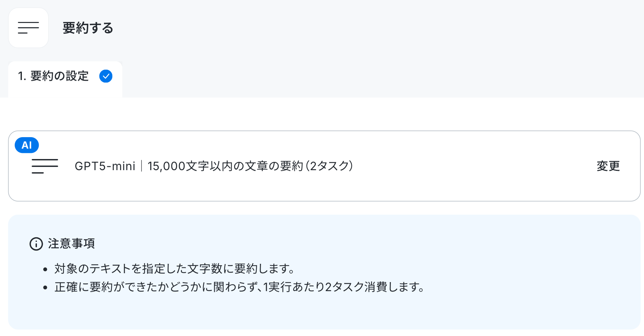Click the blue AI badge on the model card

click(x=27, y=145)
